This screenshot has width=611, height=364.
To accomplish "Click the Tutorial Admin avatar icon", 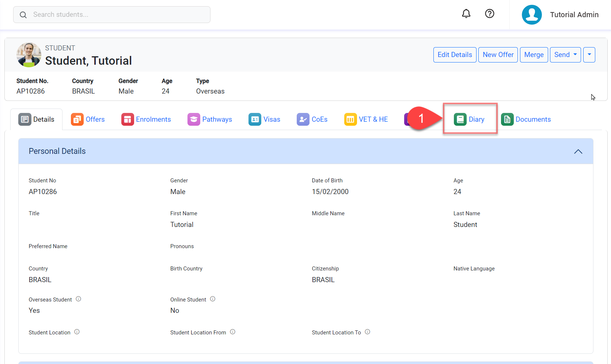I will (532, 15).
